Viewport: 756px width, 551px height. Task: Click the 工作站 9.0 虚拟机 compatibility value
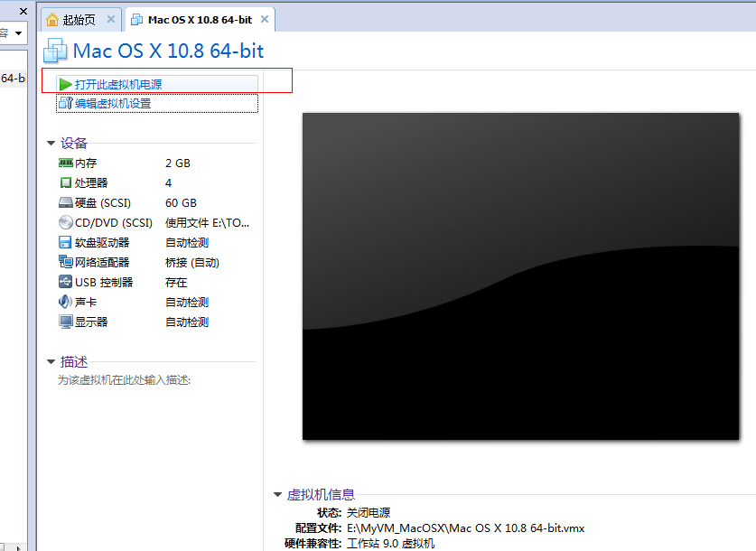click(390, 543)
